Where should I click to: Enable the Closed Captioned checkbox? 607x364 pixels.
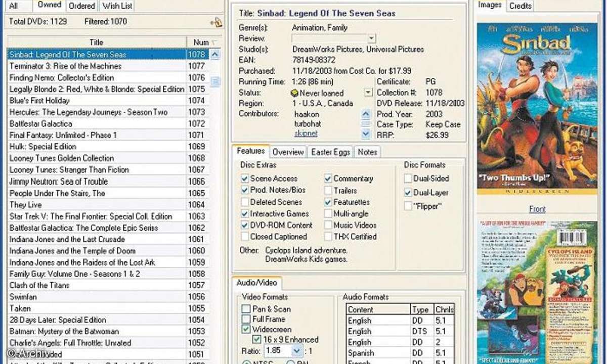click(x=245, y=237)
